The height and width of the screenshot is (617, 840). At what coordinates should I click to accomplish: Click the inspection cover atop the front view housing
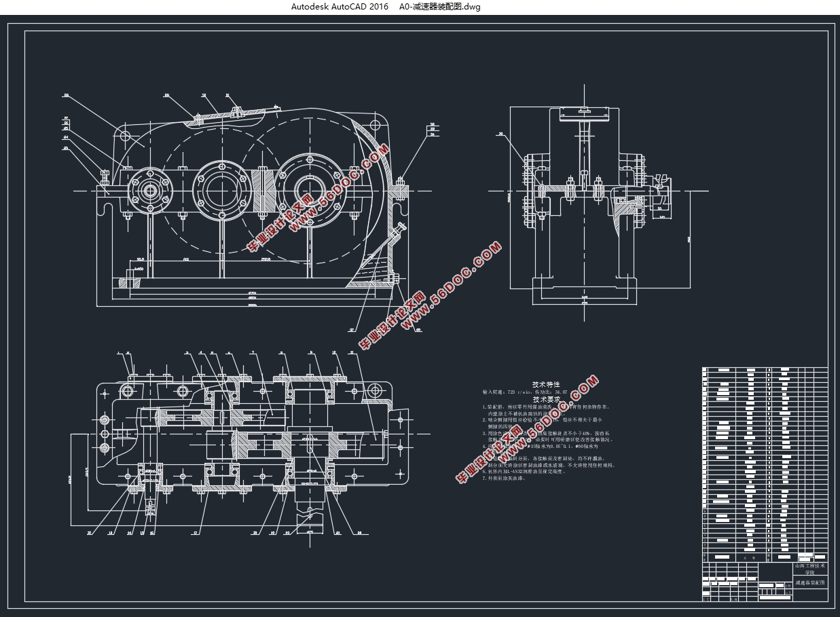(x=217, y=113)
